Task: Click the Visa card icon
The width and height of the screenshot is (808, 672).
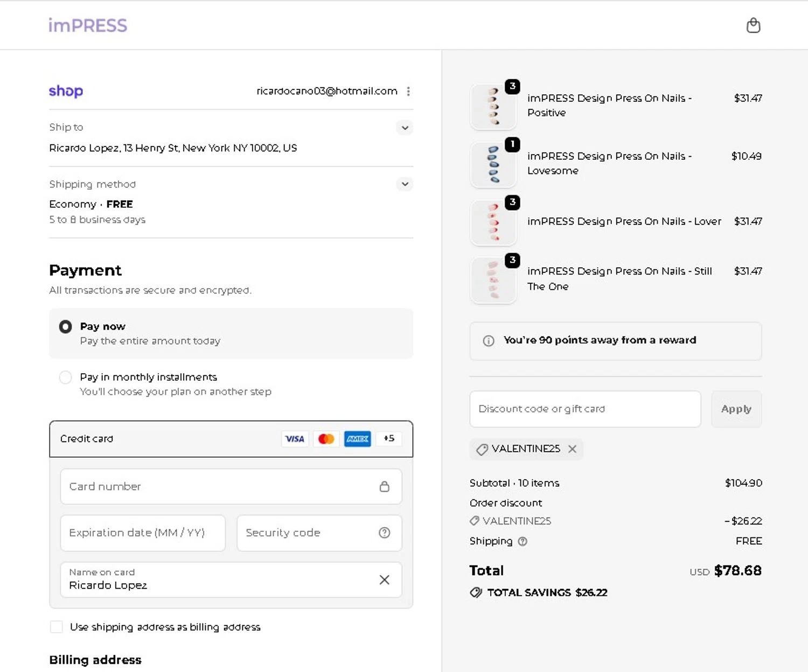Action: [x=295, y=439]
